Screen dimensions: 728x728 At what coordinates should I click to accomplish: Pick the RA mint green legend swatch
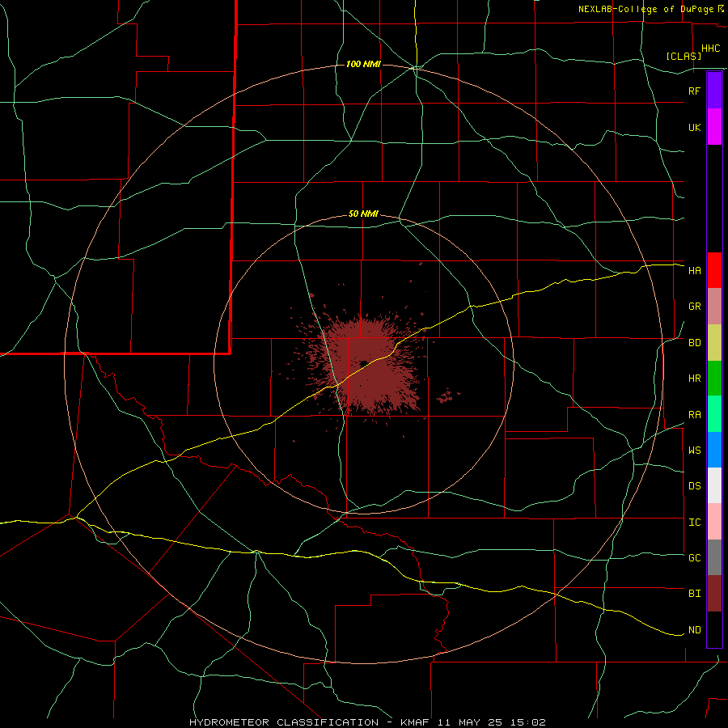(714, 414)
